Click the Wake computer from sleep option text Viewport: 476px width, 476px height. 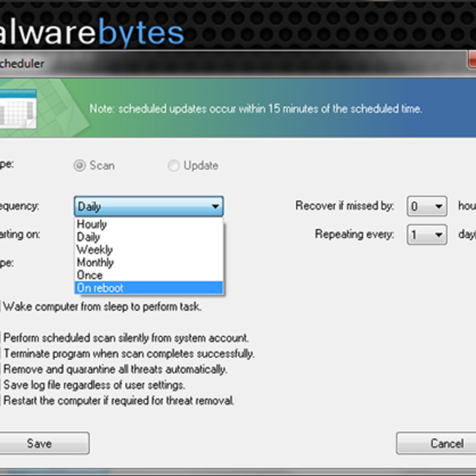pyautogui.click(x=103, y=306)
